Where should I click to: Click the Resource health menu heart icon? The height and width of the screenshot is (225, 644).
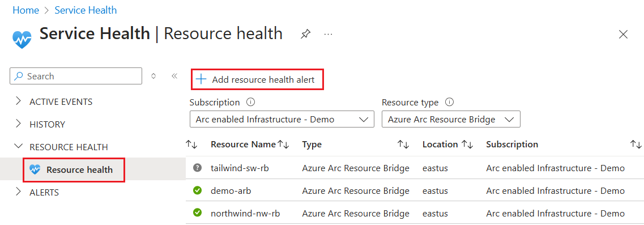(x=35, y=169)
